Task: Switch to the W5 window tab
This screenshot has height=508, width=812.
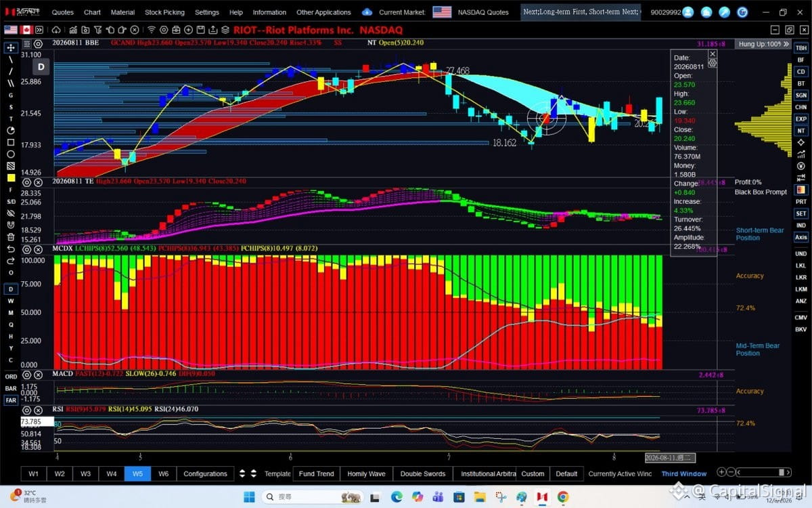Action: 137,473
